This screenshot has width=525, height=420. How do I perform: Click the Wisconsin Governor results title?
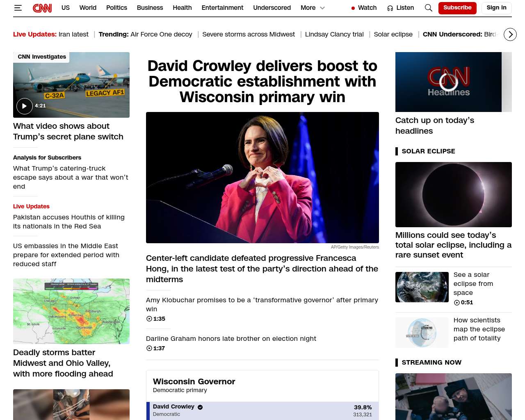click(x=194, y=381)
